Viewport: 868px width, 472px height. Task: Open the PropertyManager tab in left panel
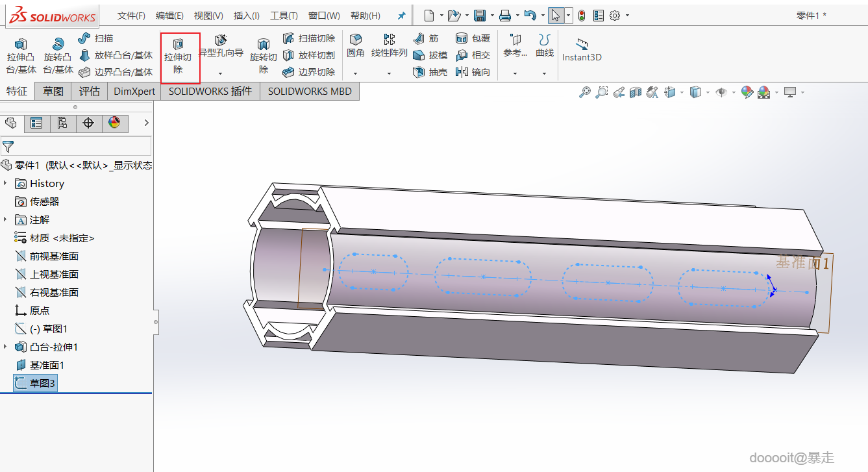(x=36, y=123)
